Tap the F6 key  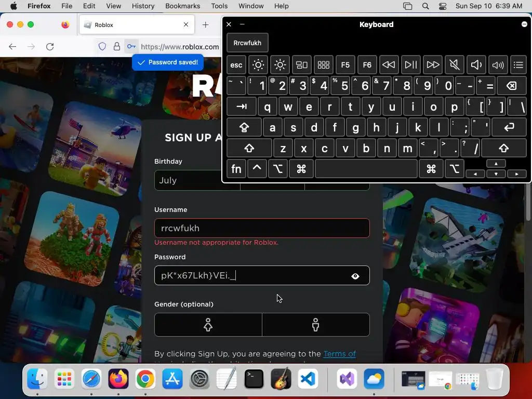367,65
